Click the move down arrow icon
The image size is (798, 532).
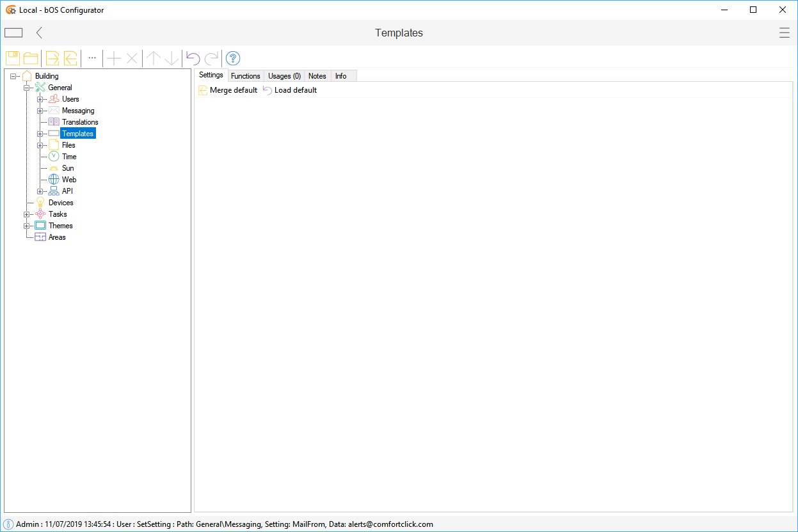(x=172, y=58)
